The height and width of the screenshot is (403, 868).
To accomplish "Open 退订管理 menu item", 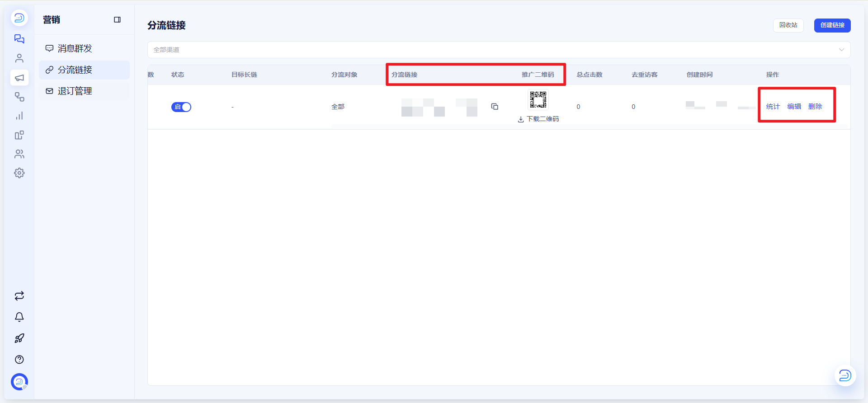I will (84, 91).
